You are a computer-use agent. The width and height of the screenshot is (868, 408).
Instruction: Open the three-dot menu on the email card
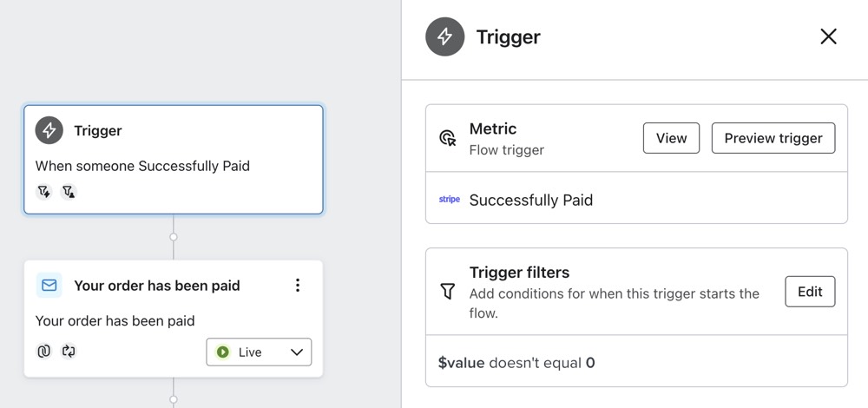(x=298, y=285)
